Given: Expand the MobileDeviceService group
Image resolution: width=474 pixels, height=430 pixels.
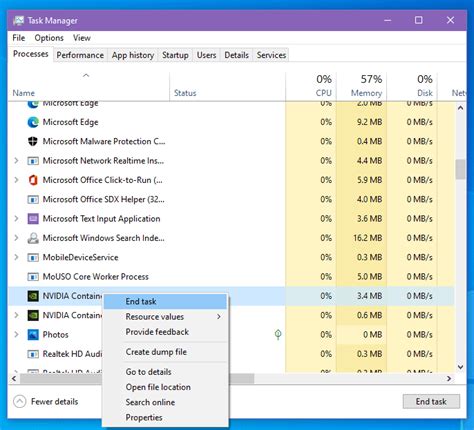Looking at the screenshot, I should click(16, 257).
